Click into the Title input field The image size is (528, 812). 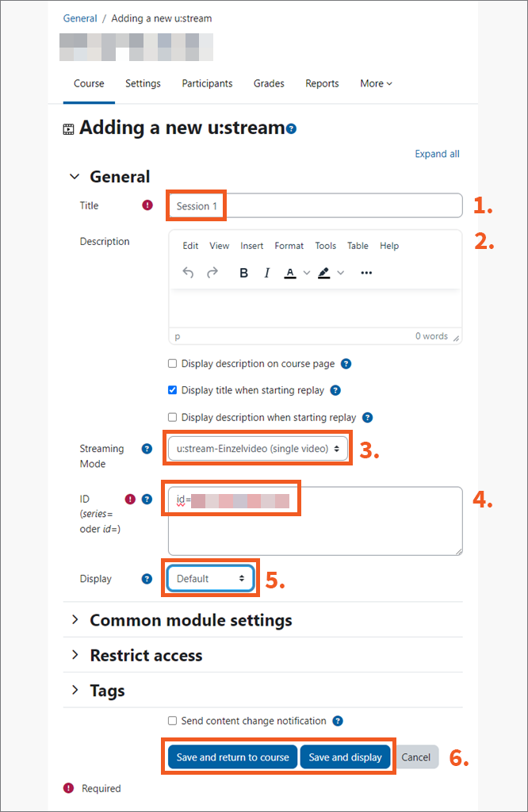pyautogui.click(x=314, y=206)
